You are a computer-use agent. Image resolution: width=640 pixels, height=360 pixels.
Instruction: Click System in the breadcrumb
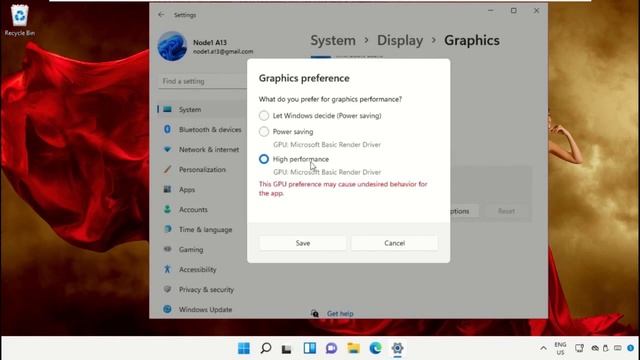click(x=333, y=40)
